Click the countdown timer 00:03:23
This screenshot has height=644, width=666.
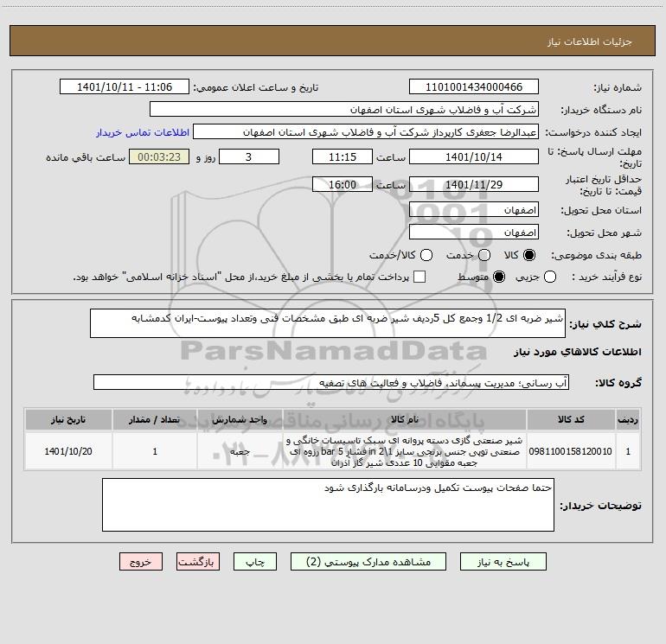[x=159, y=156]
